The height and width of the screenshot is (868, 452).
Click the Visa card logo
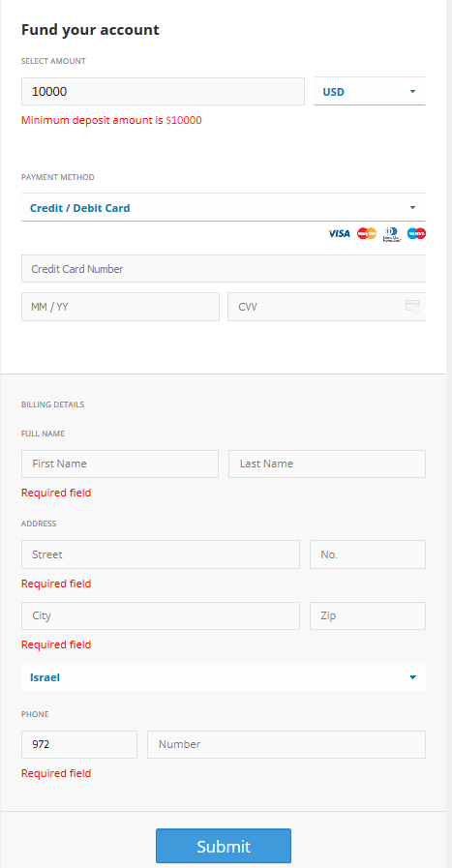pos(339,233)
